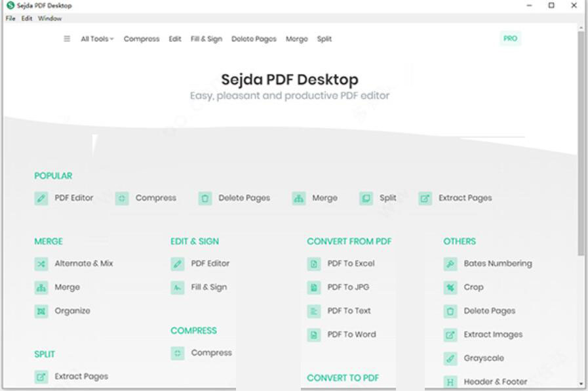Open the Edit menu in menu bar
The height and width of the screenshot is (391, 588).
[x=27, y=18]
